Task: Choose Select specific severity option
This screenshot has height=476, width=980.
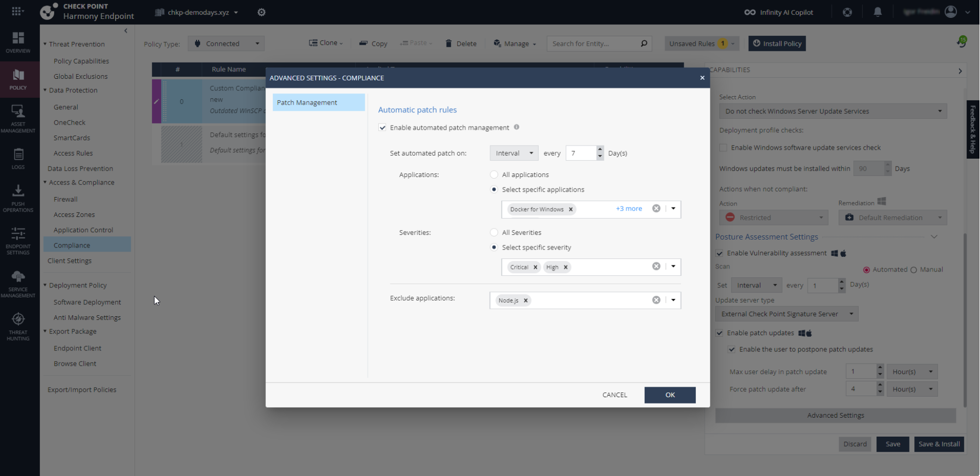Action: 494,247
